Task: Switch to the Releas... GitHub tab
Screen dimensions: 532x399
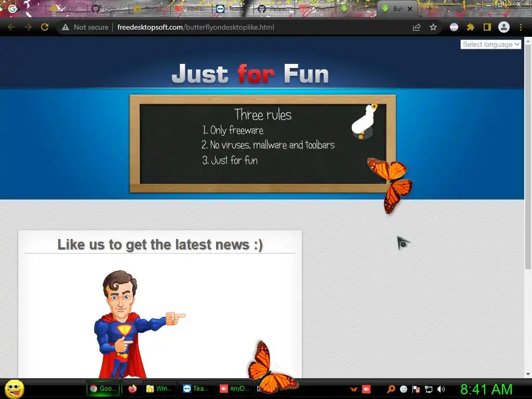Action: tap(274, 8)
